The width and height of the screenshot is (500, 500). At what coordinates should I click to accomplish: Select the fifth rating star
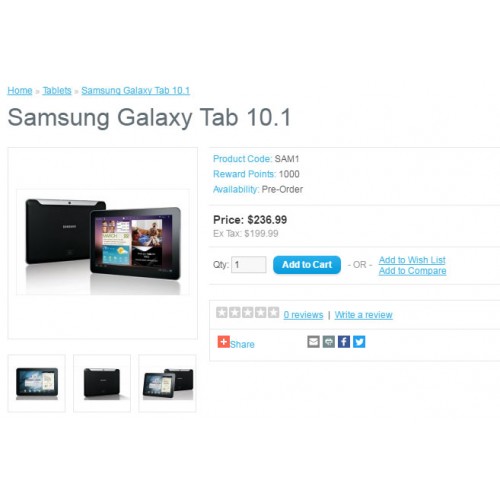click(x=273, y=313)
